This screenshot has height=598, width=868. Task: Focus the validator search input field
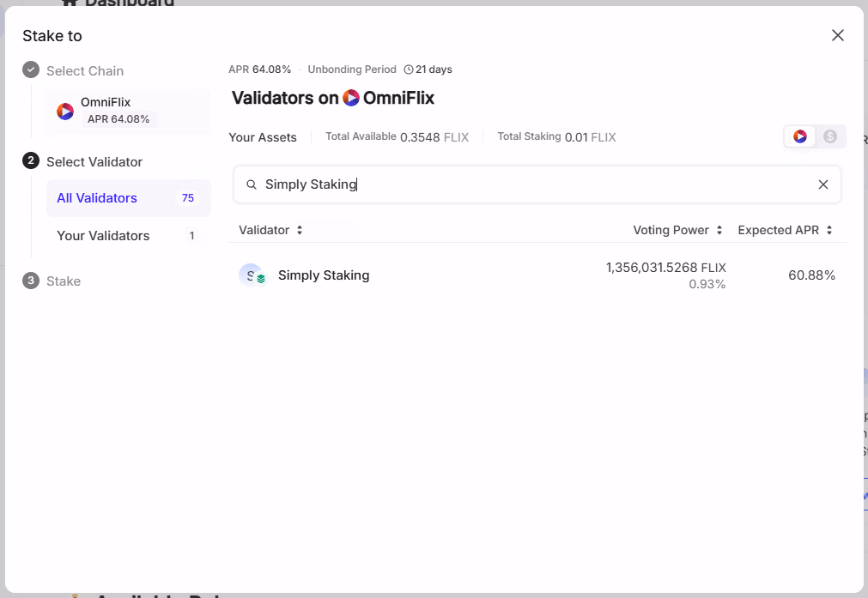(532, 184)
